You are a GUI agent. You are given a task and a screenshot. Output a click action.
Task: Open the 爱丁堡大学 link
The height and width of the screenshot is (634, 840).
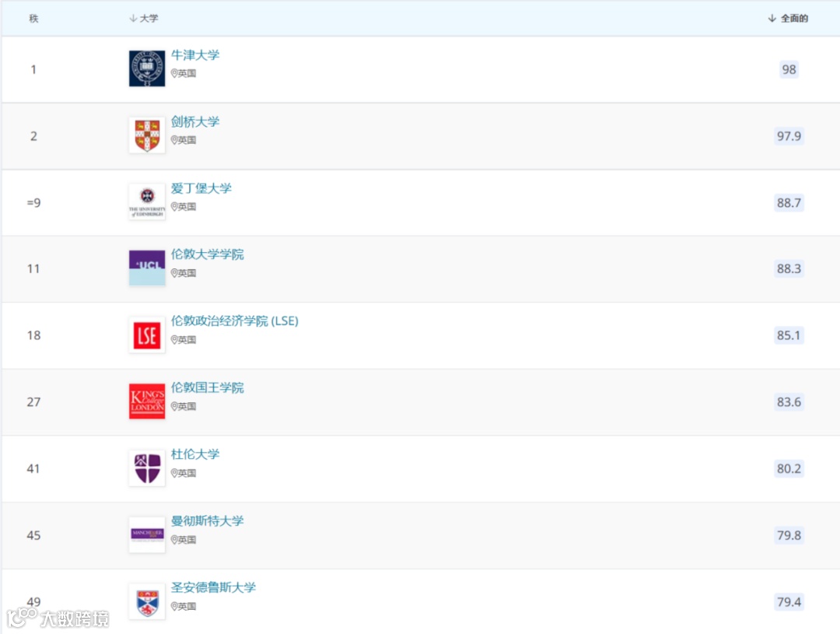click(x=201, y=188)
